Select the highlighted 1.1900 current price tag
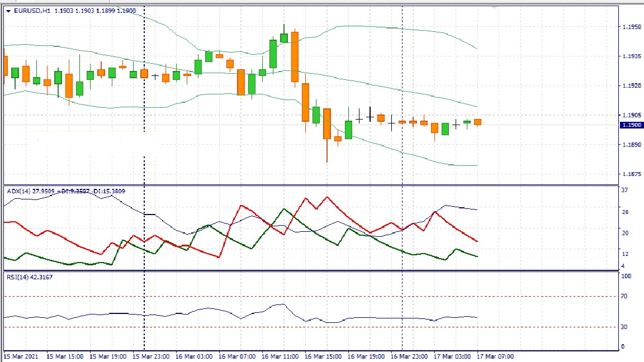The width and height of the screenshot is (644, 362). coord(632,125)
